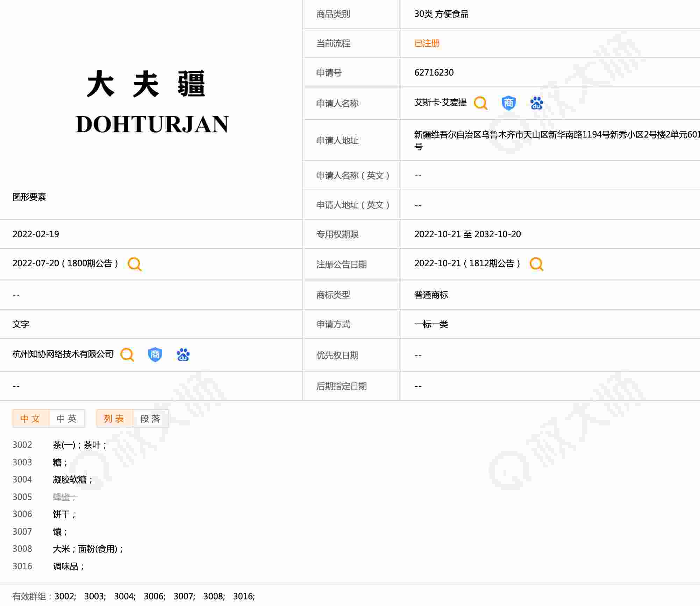Switch goods language to 中英

click(67, 418)
